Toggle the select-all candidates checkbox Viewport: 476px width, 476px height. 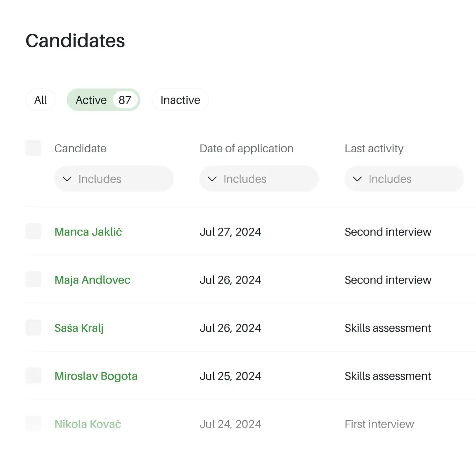(x=33, y=148)
